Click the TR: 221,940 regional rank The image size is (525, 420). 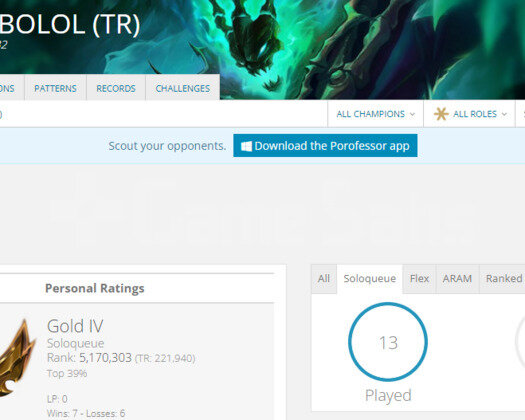click(165, 358)
